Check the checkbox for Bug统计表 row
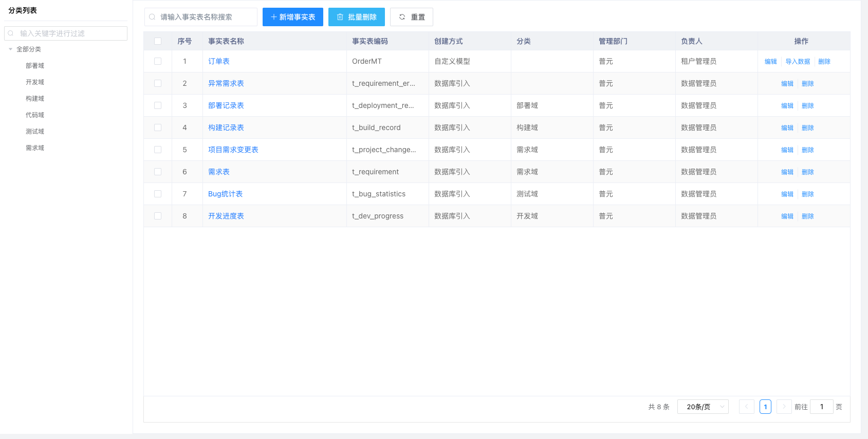 [x=158, y=194]
